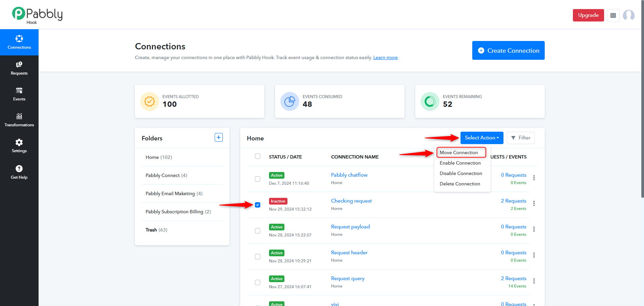Screen dimensions: 644x306
Task: View 2 Requests for Checking request
Action: [x=514, y=201]
